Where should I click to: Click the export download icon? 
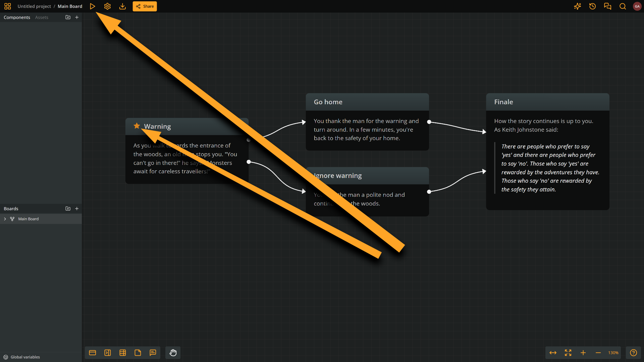click(x=122, y=6)
